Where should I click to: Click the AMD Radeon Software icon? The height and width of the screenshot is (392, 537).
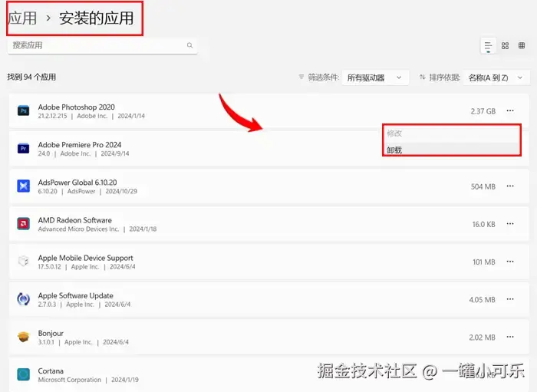pyautogui.click(x=23, y=223)
